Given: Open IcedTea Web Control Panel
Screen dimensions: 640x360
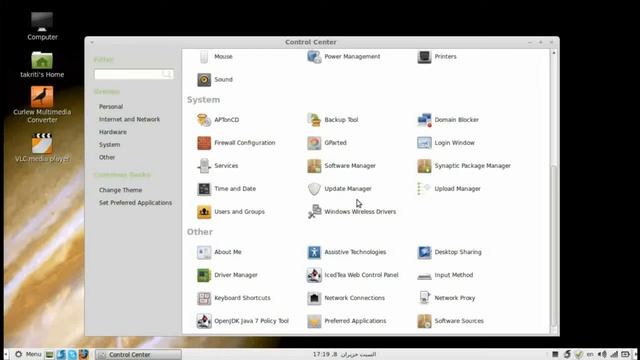Looking at the screenshot, I should click(x=353, y=275).
